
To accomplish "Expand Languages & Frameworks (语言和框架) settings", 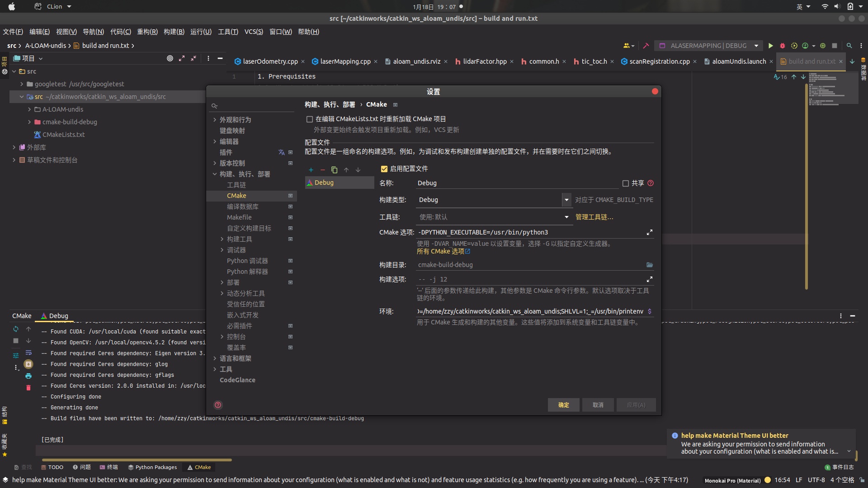I will [214, 358].
